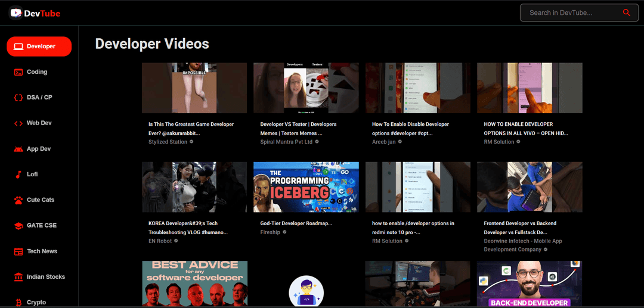Screen dimensions: 644x308
Task: Click the Web Dev code brackets icon
Action: [x=18, y=123]
